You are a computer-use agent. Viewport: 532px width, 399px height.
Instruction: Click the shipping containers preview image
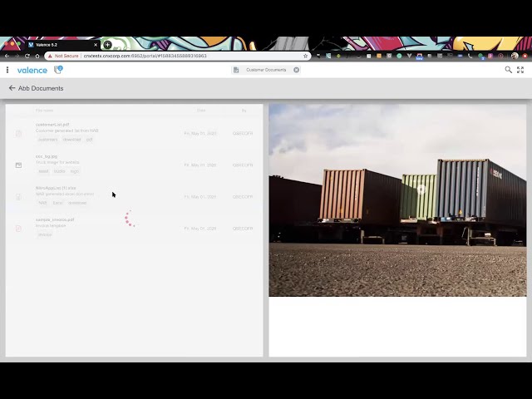(x=397, y=200)
